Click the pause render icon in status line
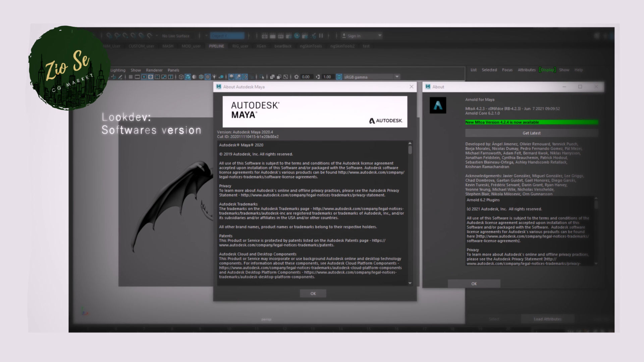Screen dimensions: 644x362 point(321,36)
